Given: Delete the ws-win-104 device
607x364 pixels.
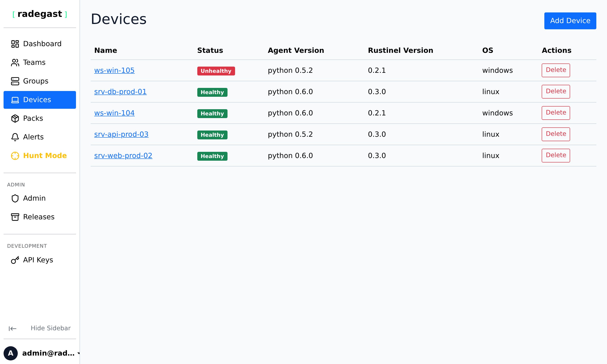Looking at the screenshot, I should 556,113.
